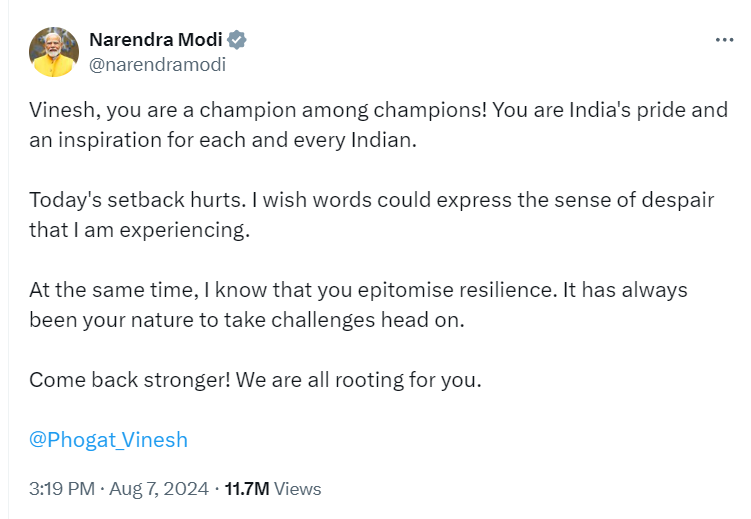This screenshot has height=519, width=751.
Task: Open Narendra Modi's profile picture
Action: [x=53, y=52]
